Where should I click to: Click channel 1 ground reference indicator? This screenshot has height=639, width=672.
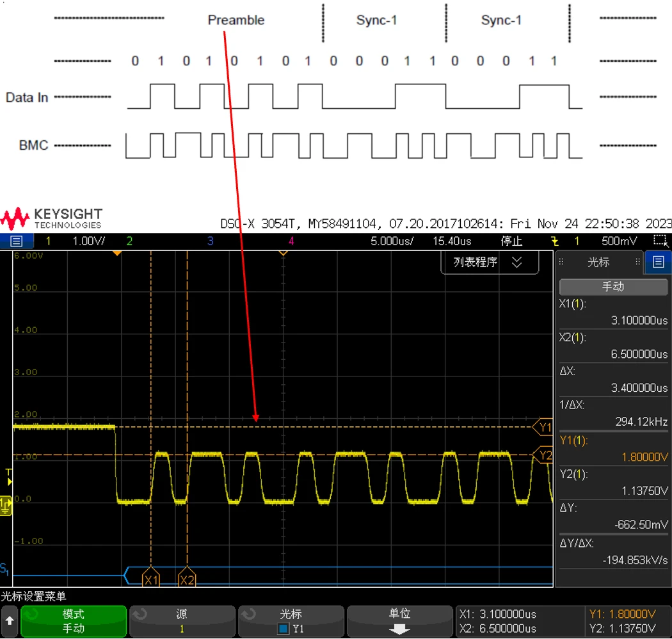(x=6, y=505)
